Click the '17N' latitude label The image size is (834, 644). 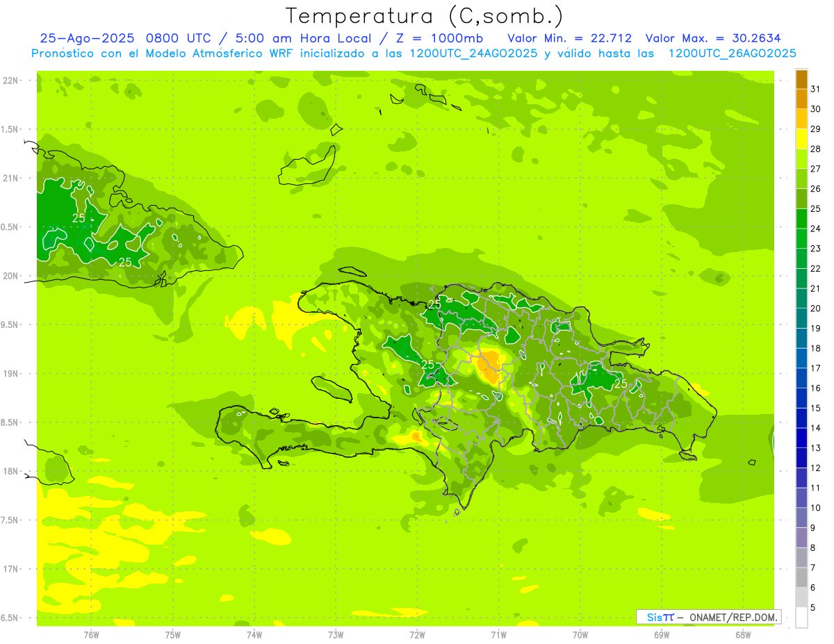[x=10, y=569]
